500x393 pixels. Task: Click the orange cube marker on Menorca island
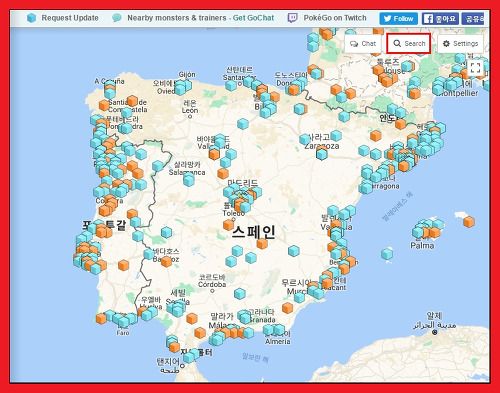469,222
